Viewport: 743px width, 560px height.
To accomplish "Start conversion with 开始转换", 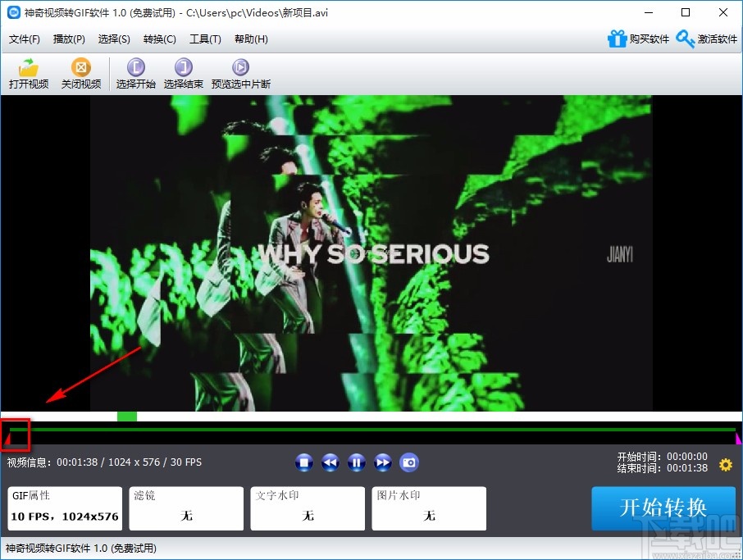I will click(x=663, y=508).
